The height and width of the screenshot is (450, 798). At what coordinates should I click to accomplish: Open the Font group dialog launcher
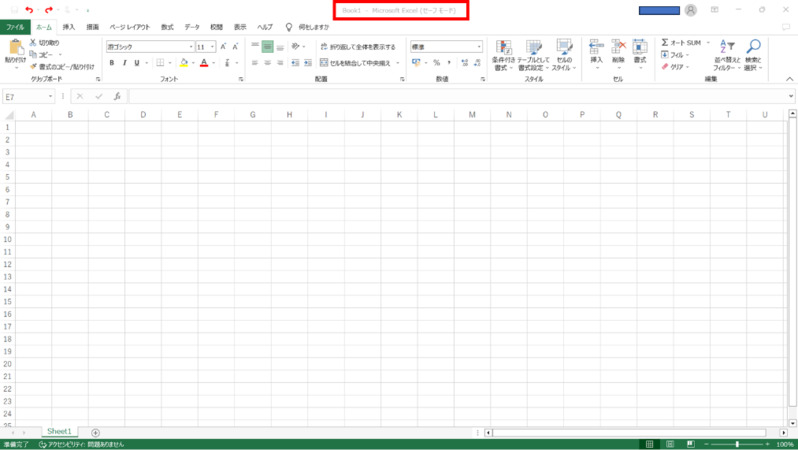[241, 79]
